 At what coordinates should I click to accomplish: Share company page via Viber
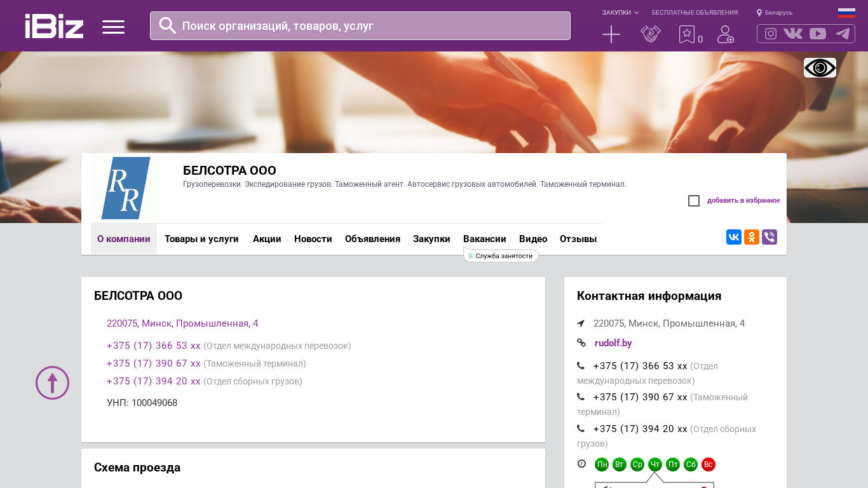click(x=769, y=237)
